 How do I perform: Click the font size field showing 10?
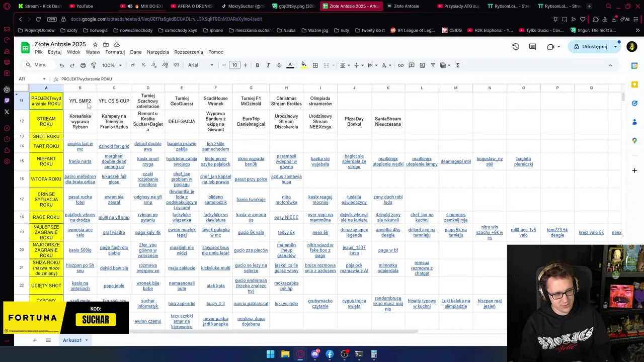234,65
